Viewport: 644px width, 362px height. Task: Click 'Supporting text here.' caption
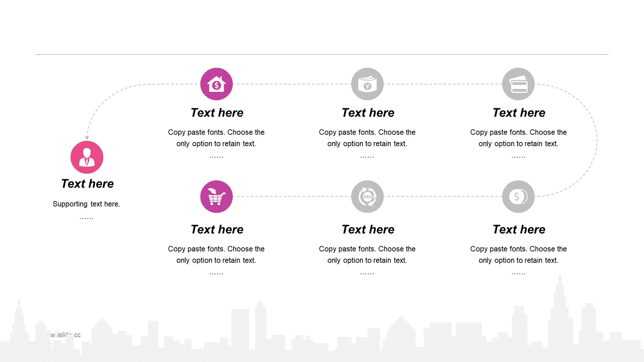pyautogui.click(x=86, y=204)
